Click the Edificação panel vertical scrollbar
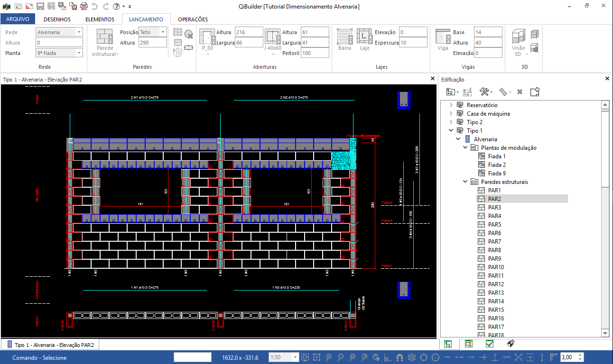This screenshot has width=613, height=364. tap(605, 218)
